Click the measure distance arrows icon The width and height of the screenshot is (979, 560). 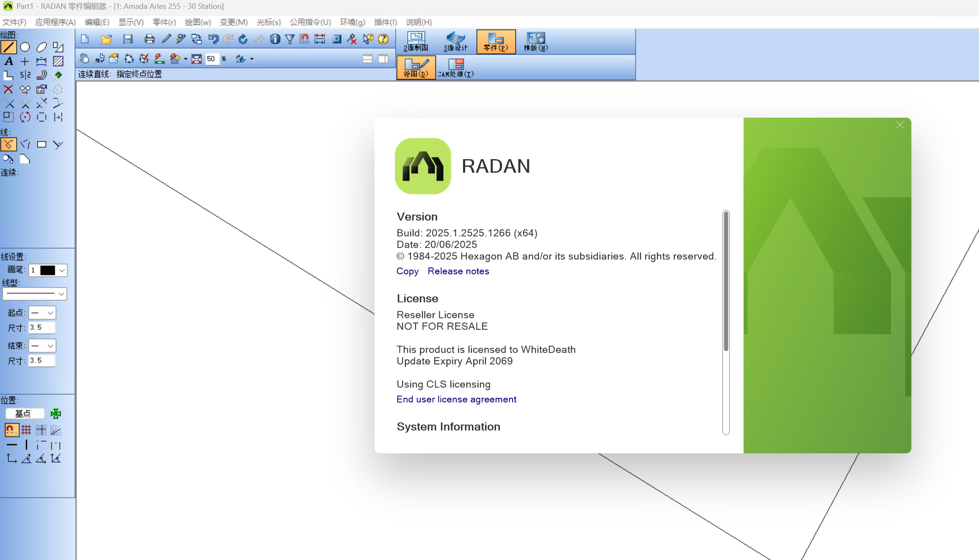point(320,39)
